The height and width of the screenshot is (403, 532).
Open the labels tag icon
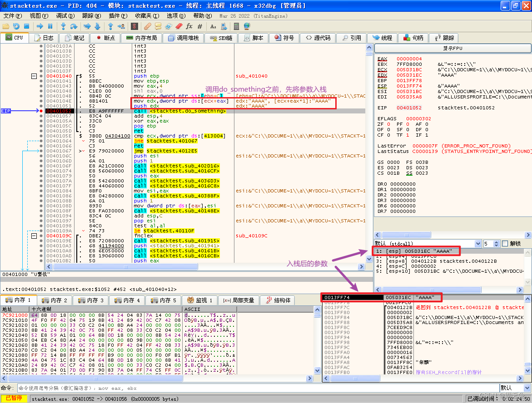coord(168,26)
